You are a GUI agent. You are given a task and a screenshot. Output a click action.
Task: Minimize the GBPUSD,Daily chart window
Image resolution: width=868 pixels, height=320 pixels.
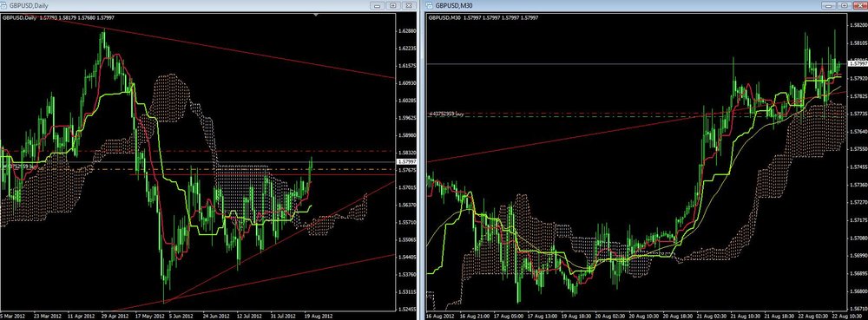[378, 5]
